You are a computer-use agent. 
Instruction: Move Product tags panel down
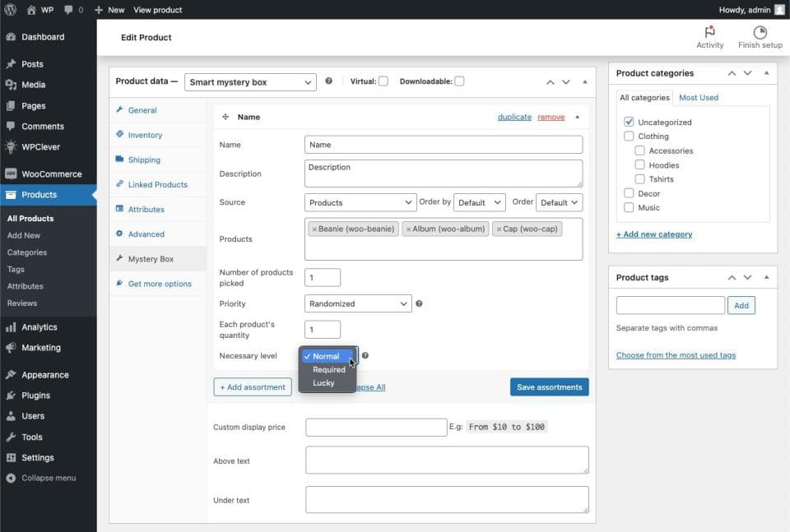point(747,277)
